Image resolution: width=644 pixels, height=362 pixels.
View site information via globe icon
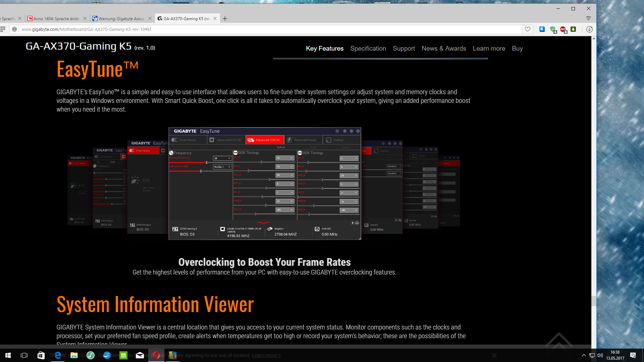pos(14,29)
